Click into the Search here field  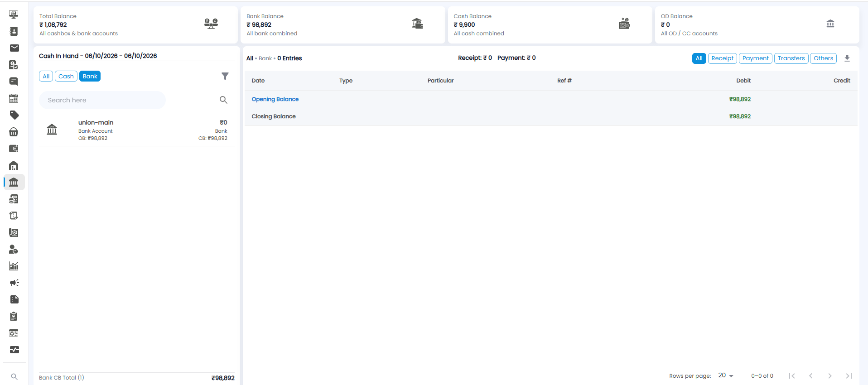[102, 100]
